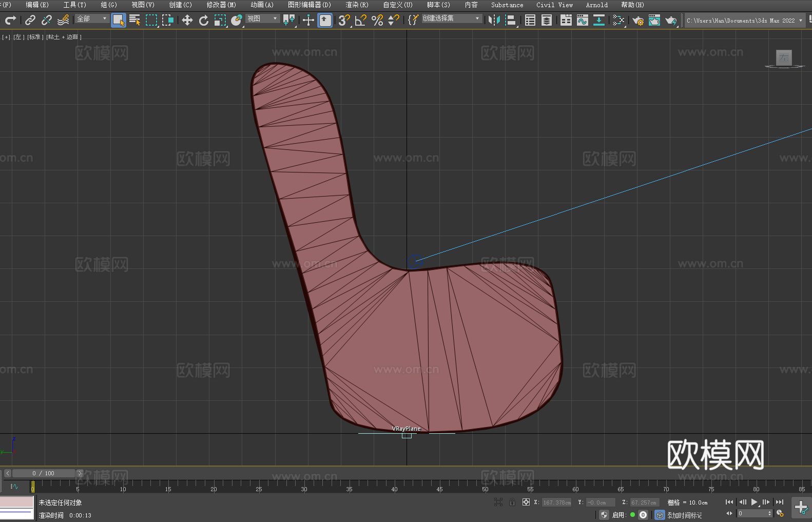Click the [左] viewport view label
The height and width of the screenshot is (522, 812).
(18, 37)
